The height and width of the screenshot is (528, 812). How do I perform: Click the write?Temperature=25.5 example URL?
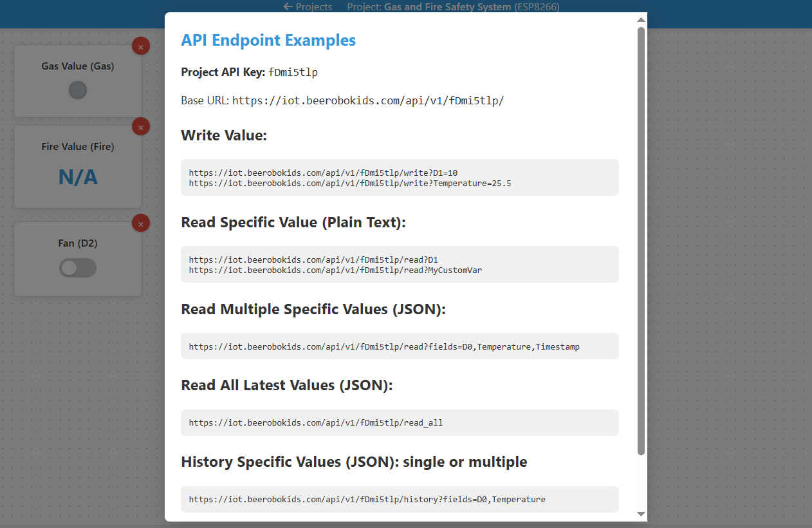350,183
